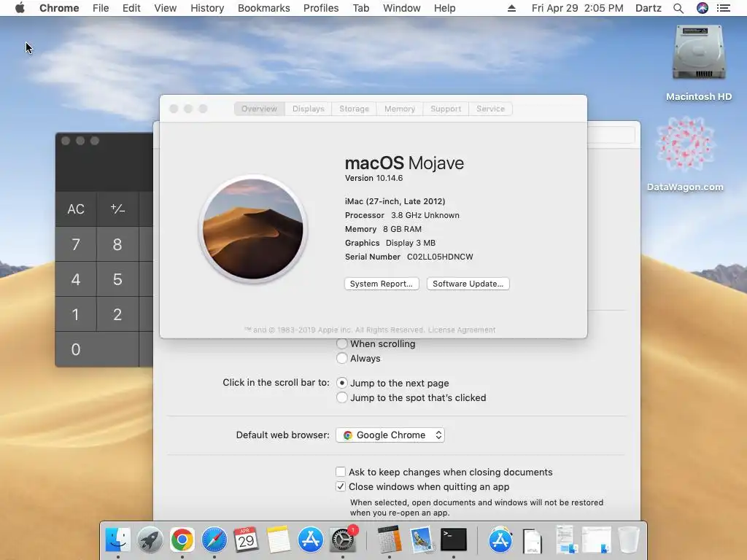Switch to the Support tab
This screenshot has width=747, height=560.
coord(446,109)
